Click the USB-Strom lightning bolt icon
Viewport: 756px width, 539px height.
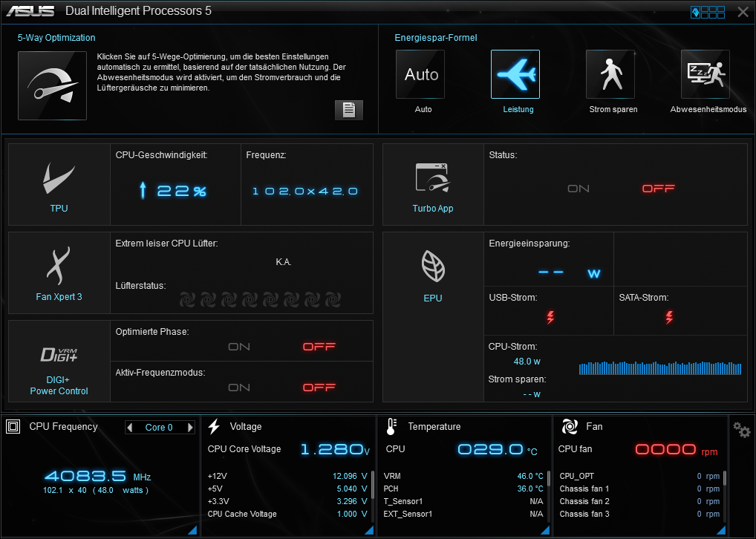tap(550, 317)
